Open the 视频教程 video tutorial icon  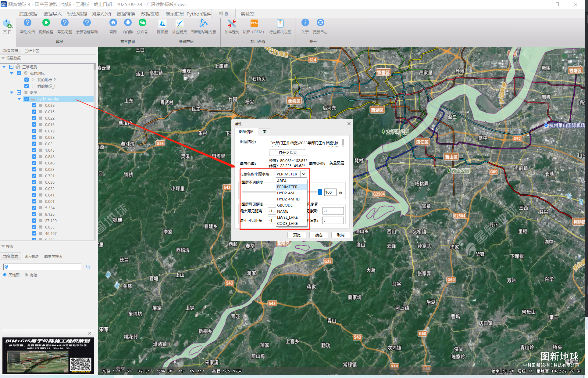point(46,23)
